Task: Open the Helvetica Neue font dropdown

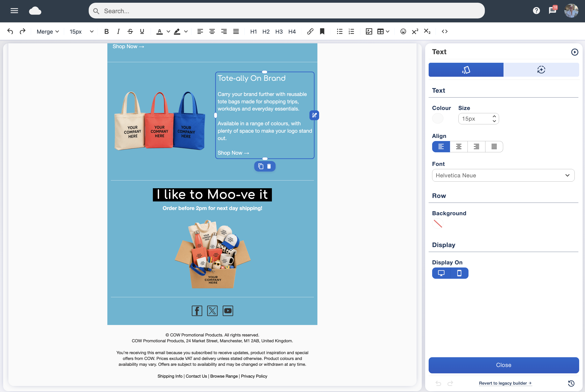Action: [503, 175]
